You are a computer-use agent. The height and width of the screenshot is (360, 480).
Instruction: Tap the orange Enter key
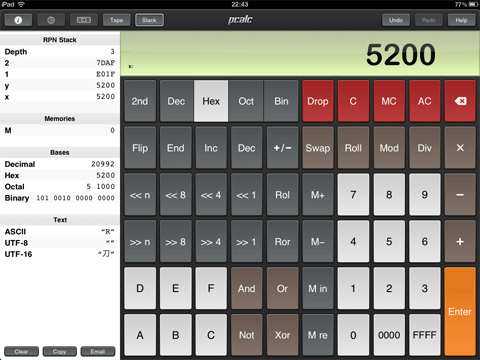pyautogui.click(x=460, y=312)
